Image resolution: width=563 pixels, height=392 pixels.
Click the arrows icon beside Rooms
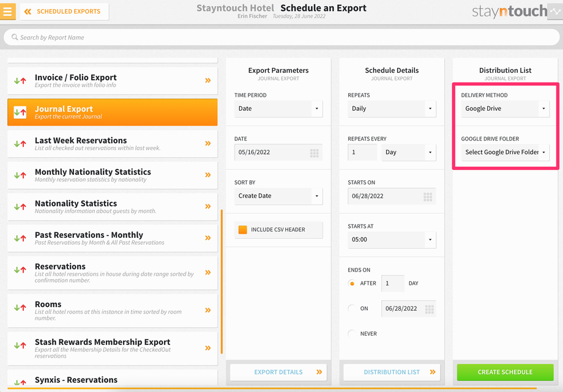pos(20,308)
